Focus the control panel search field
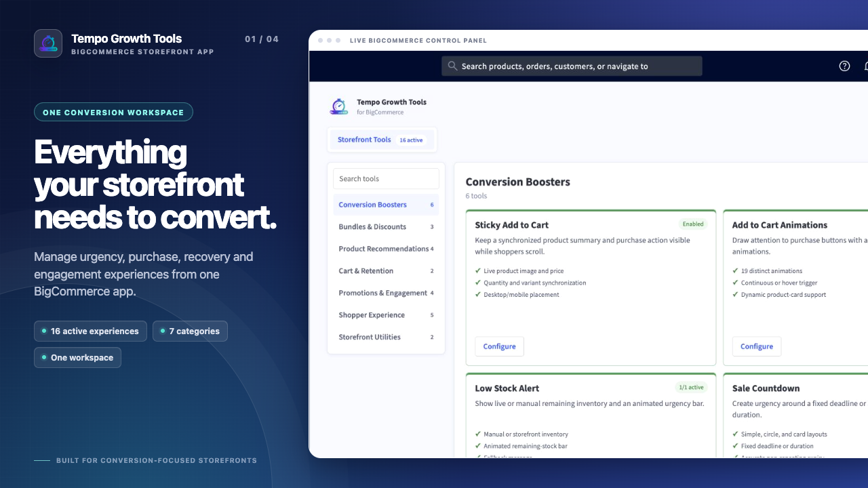Screen dimensions: 868x488 (x=572, y=66)
